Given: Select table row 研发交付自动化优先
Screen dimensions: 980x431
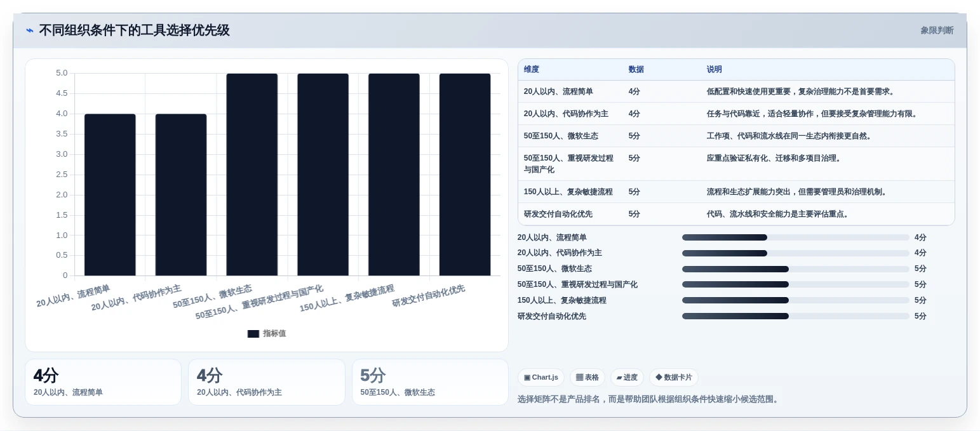Looking at the screenshot, I should pos(736,214).
